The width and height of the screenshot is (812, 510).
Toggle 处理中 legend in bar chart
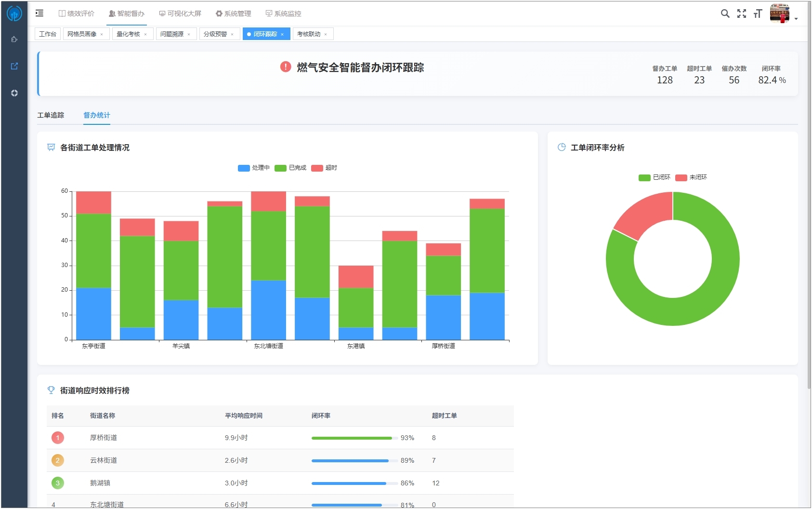254,168
